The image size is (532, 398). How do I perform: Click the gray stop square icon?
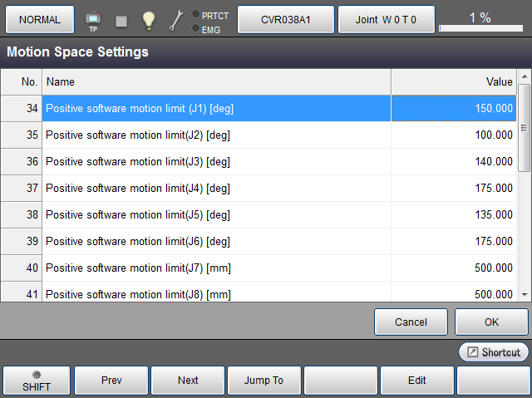pyautogui.click(x=121, y=21)
